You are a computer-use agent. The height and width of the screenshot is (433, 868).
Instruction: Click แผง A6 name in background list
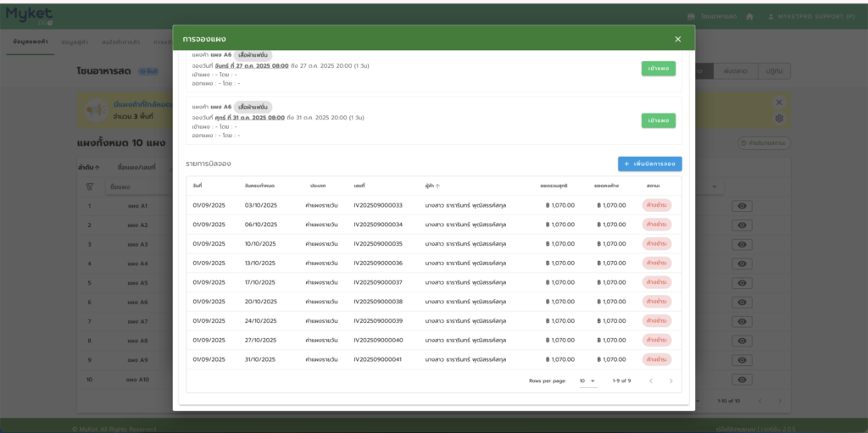click(x=137, y=303)
